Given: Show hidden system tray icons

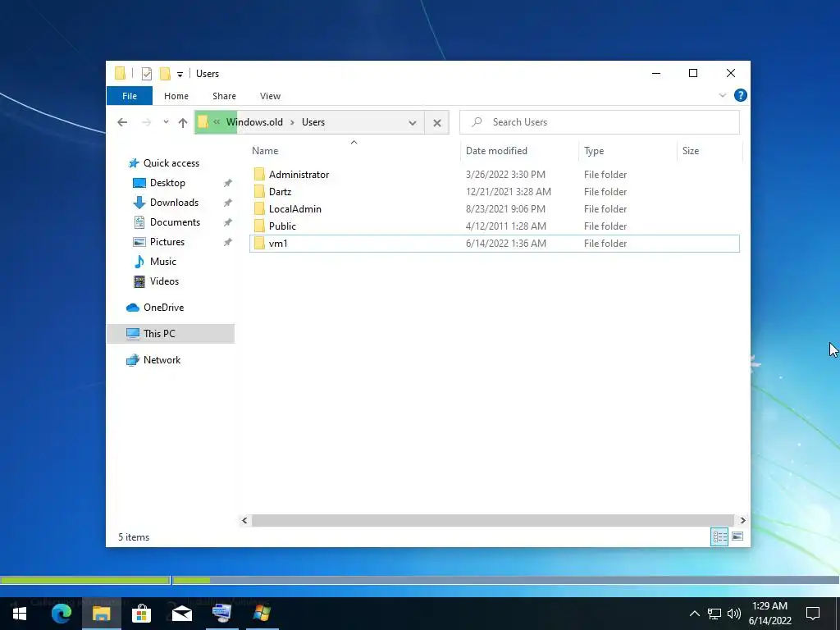Looking at the screenshot, I should 694,614.
